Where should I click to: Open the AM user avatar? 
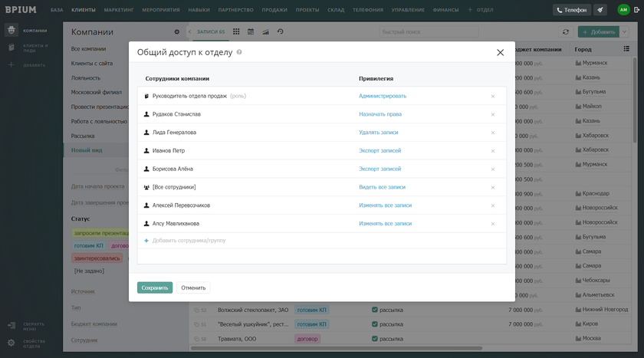[x=623, y=10]
